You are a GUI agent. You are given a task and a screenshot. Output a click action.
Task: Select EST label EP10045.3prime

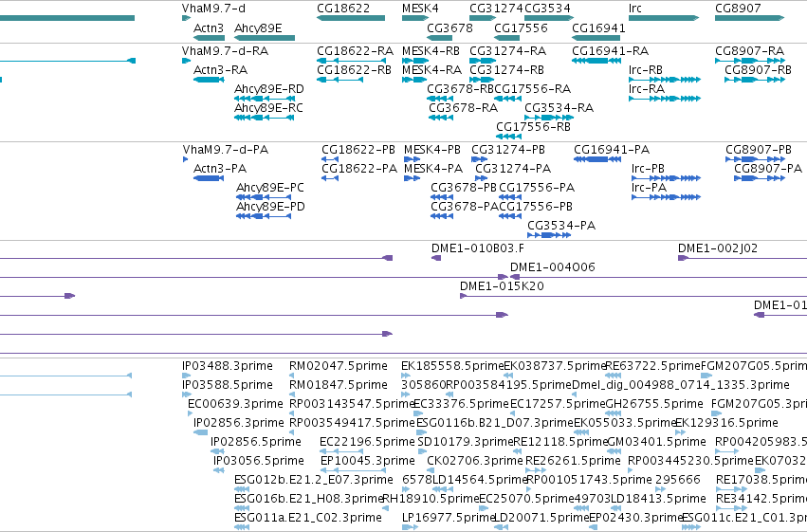[368, 461]
